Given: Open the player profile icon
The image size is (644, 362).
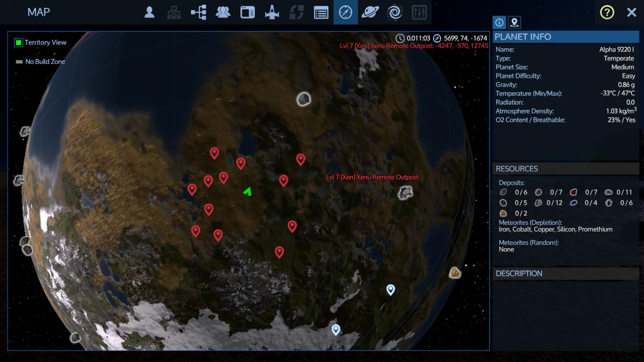Looking at the screenshot, I should click(x=149, y=12).
